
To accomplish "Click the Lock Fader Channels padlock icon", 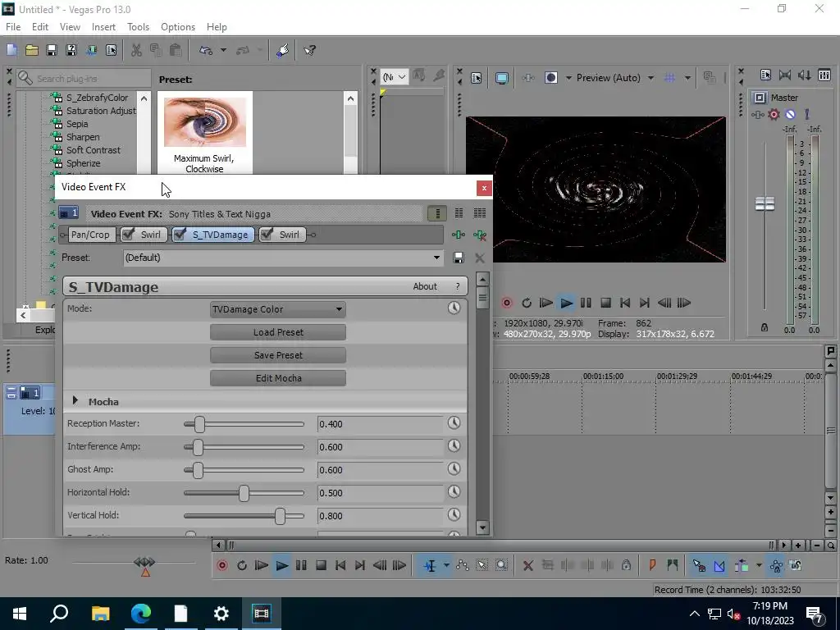I will click(x=765, y=327).
